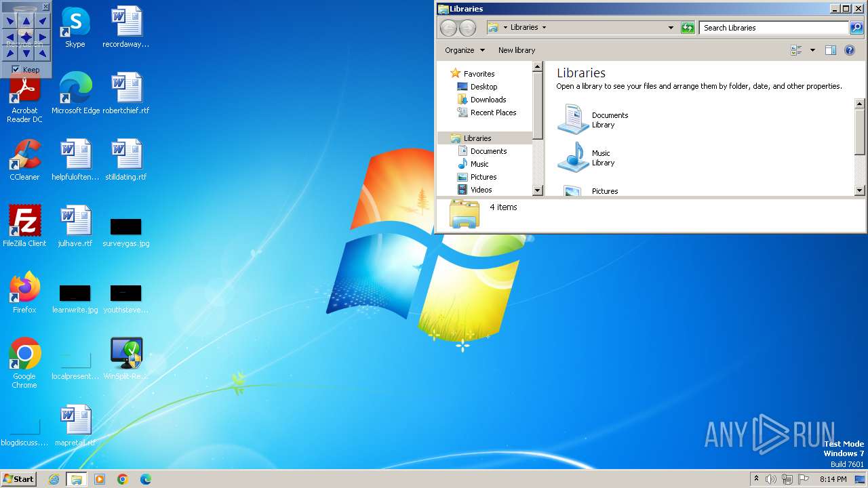Select the recordaway... document icon
The width and height of the screenshot is (868, 488).
coord(126,27)
